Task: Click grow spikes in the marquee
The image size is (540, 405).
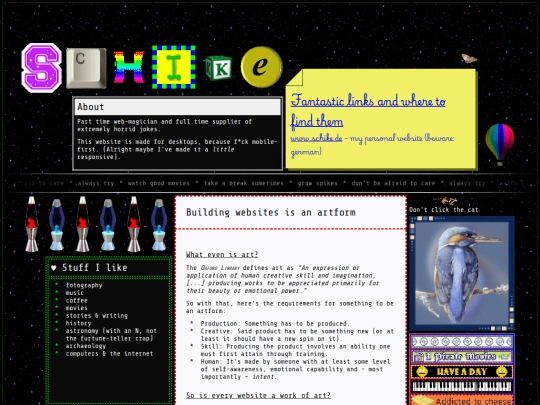Action: click(317, 183)
